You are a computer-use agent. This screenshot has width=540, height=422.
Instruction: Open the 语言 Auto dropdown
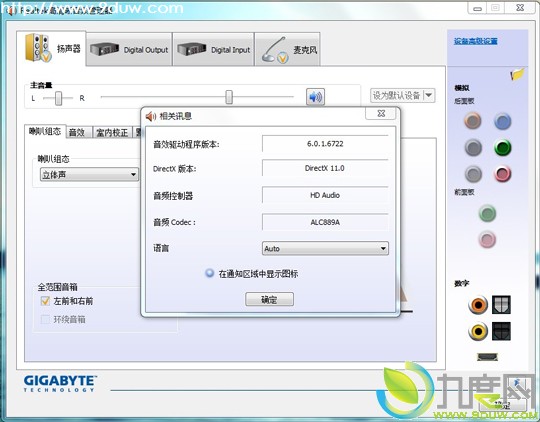pos(325,248)
